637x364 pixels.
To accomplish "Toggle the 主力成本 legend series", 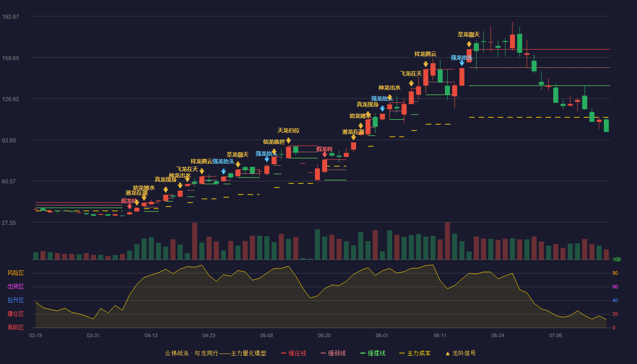I will click(x=415, y=353).
